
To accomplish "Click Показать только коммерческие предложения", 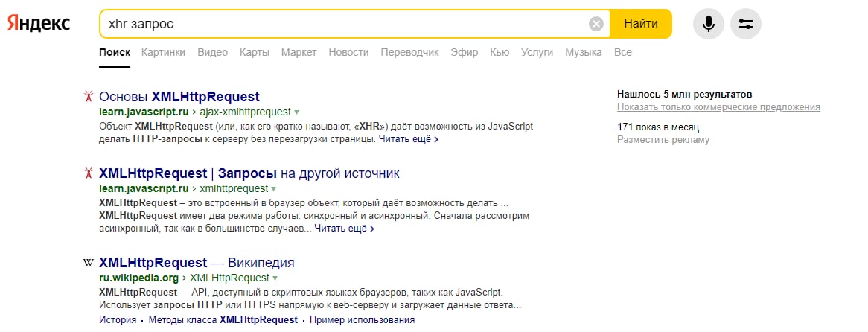I will pos(718,107).
